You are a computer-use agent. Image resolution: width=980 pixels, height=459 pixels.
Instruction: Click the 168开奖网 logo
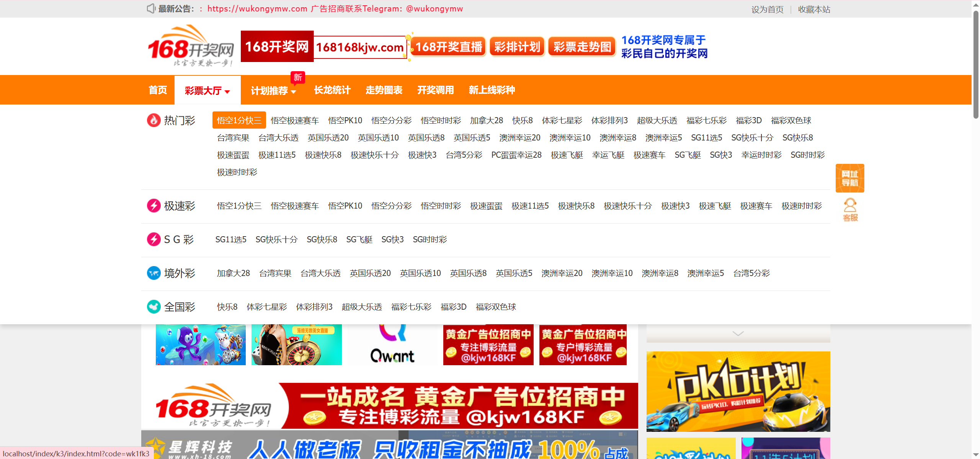pyautogui.click(x=191, y=46)
